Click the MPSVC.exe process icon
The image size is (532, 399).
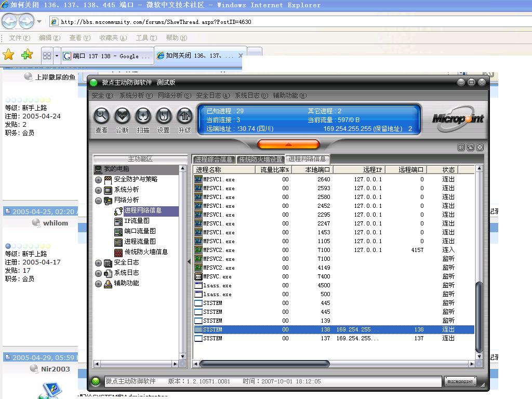pos(198,276)
